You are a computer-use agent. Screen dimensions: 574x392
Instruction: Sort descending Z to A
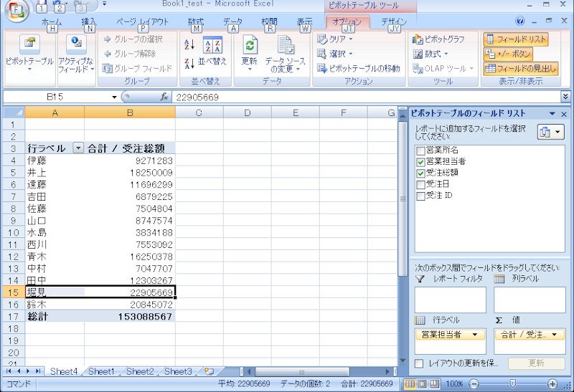point(189,64)
